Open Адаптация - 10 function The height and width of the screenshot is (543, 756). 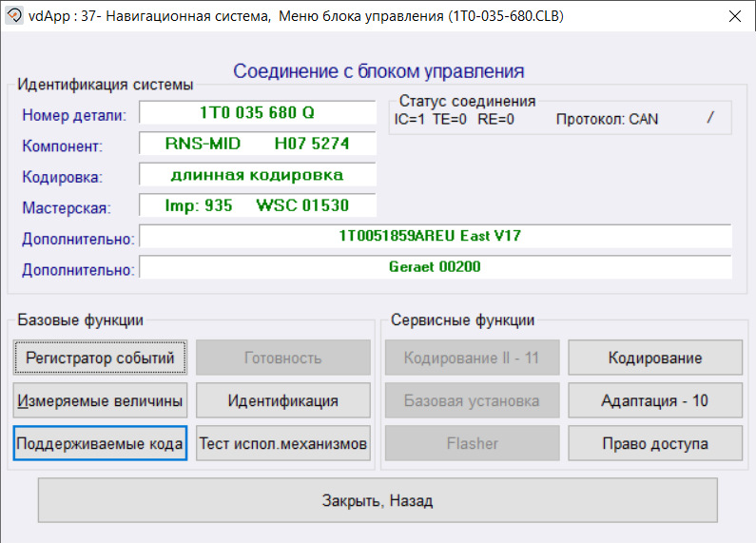point(655,400)
